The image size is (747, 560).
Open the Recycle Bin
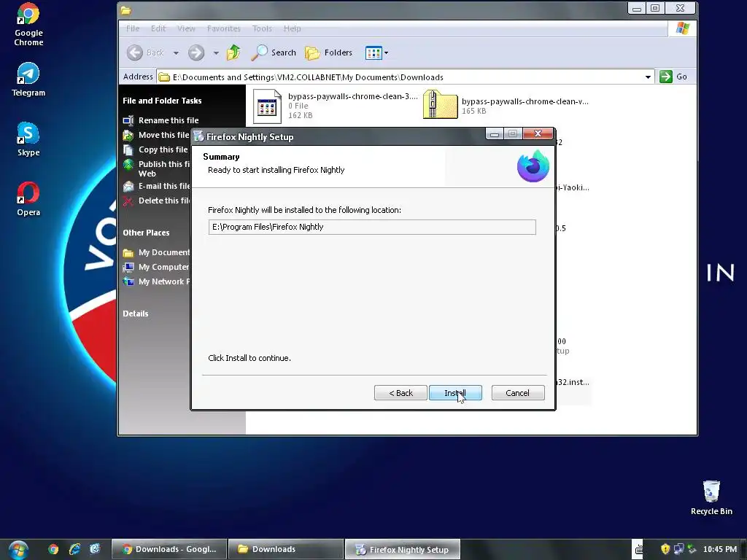coord(711,498)
